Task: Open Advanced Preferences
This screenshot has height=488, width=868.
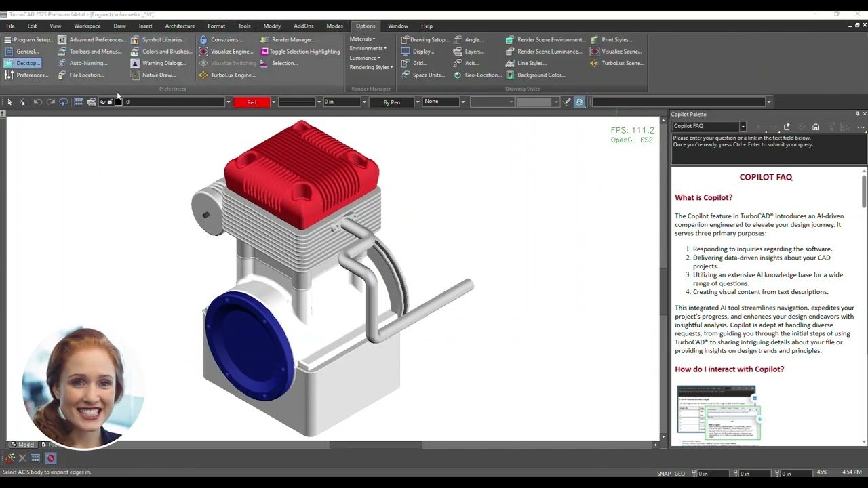Action: point(92,39)
